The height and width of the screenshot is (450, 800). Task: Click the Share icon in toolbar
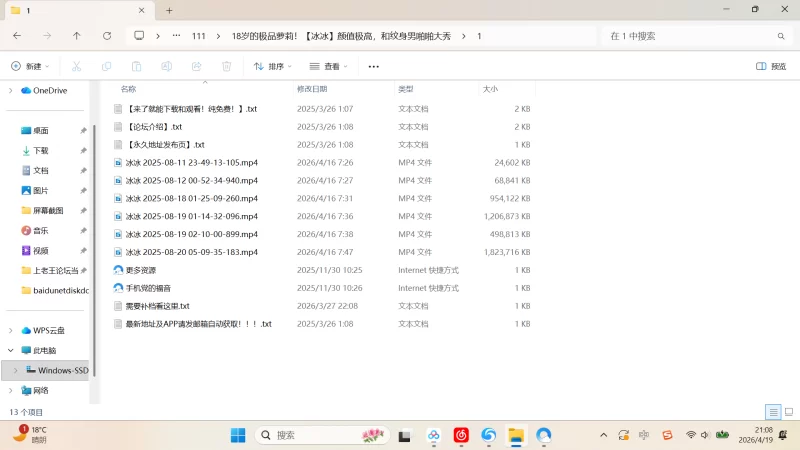[x=196, y=66]
